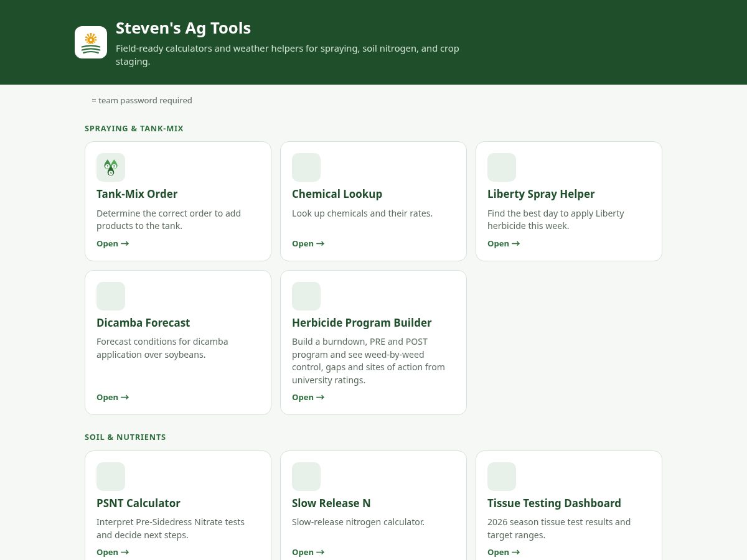The height and width of the screenshot is (560, 747).
Task: Click the Slow Release N icon placeholder
Action: 306,477
